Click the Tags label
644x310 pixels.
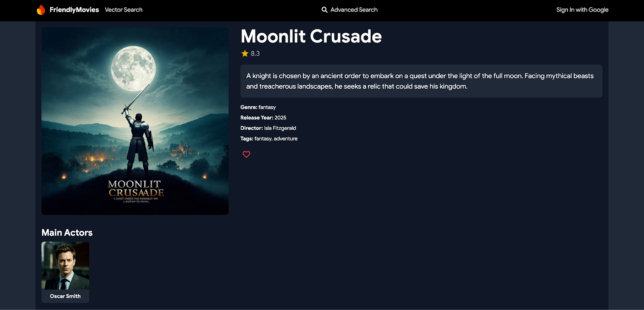pyautogui.click(x=247, y=139)
